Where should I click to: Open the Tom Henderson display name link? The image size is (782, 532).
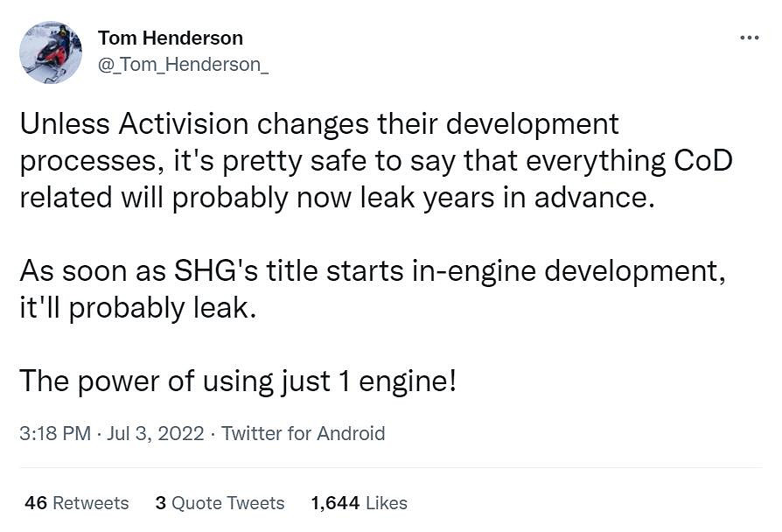[171, 38]
